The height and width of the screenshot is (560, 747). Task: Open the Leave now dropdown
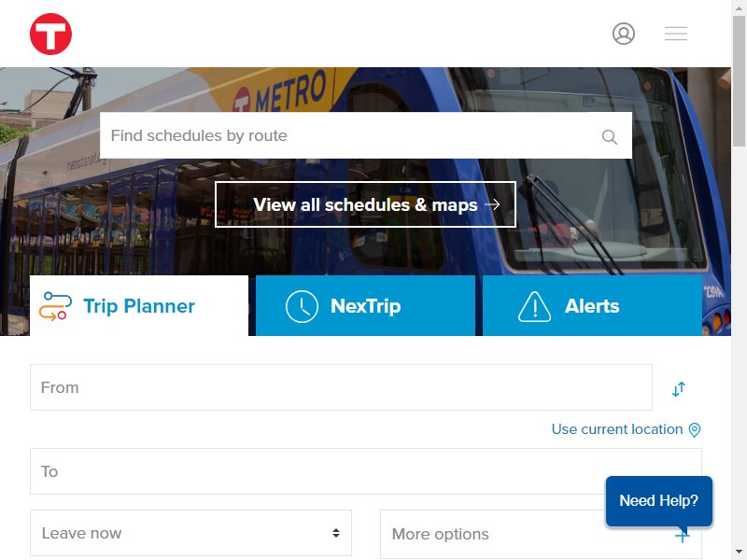(x=191, y=533)
